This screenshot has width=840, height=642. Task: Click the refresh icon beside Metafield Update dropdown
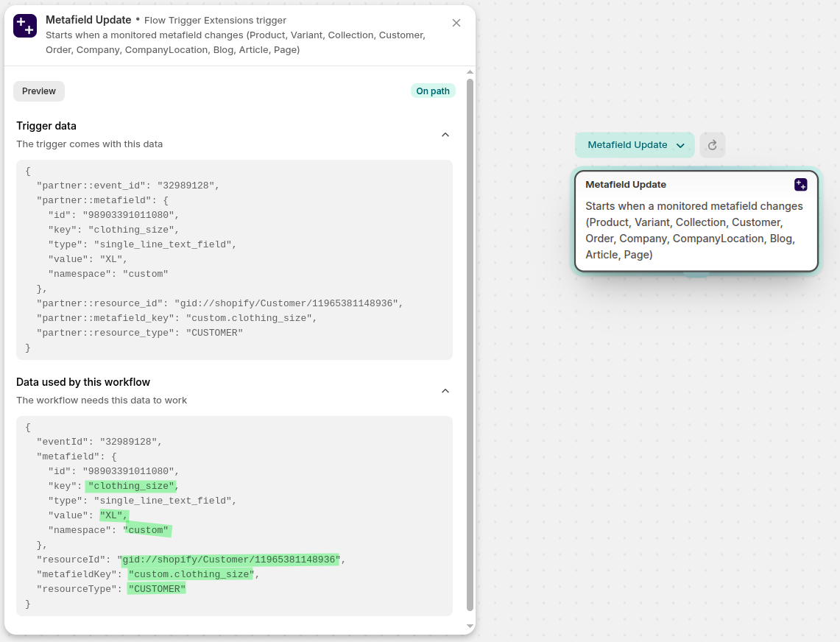coord(712,145)
